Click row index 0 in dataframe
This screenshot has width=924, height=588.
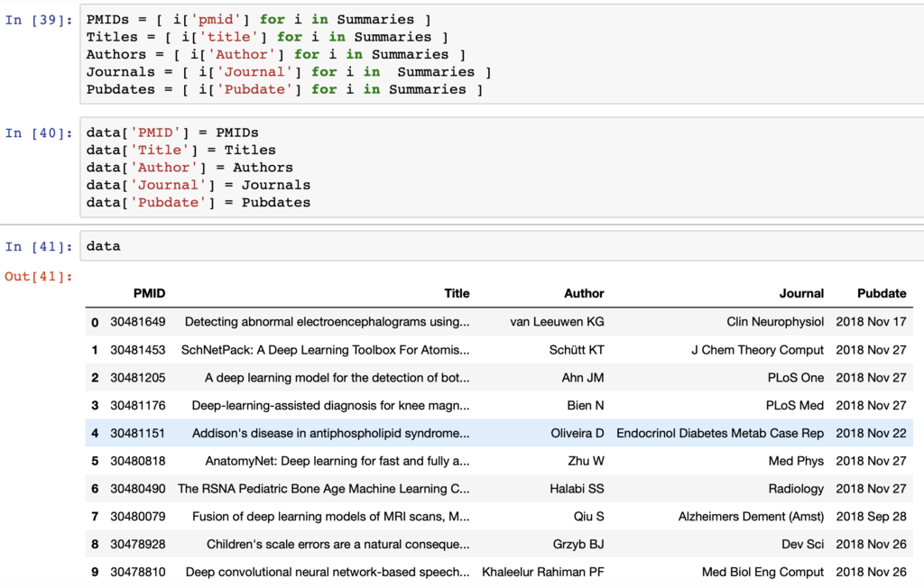tap(95, 322)
